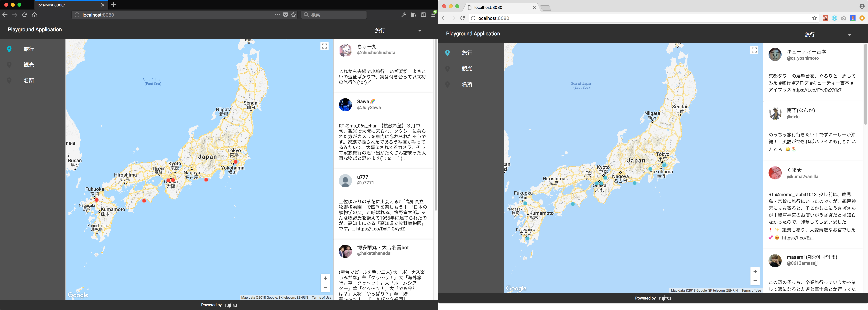Open the 旅行 dropdown in Firefox app header
Screen dimensions: 868x310
(x=400, y=31)
